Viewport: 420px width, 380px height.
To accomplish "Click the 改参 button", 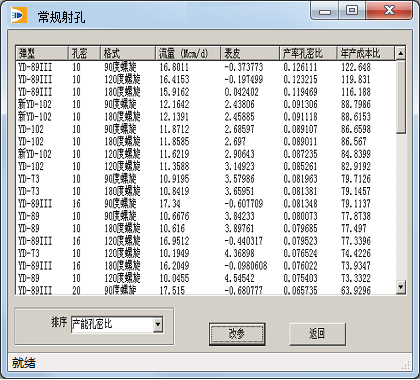I will click(x=237, y=334).
